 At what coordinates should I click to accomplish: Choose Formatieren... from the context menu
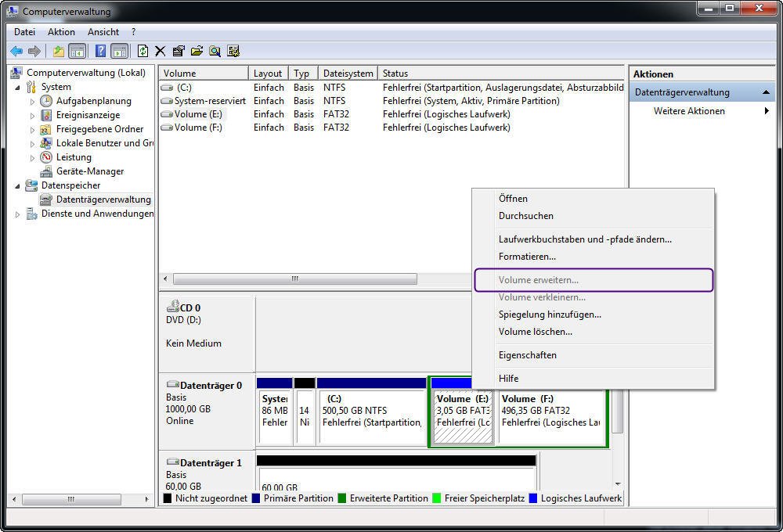tap(527, 257)
